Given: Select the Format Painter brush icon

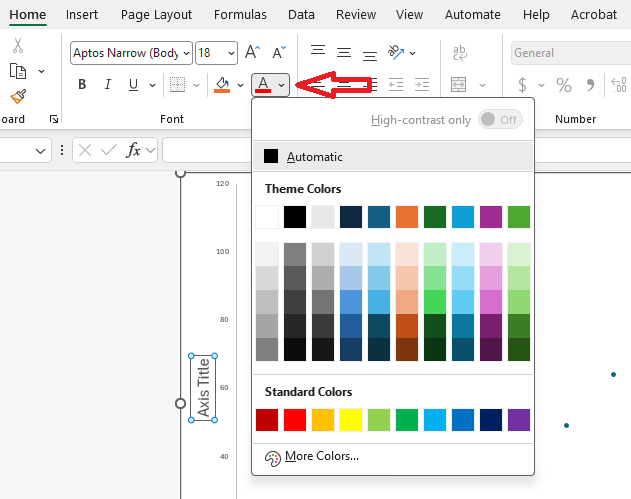Looking at the screenshot, I should click(x=18, y=96).
